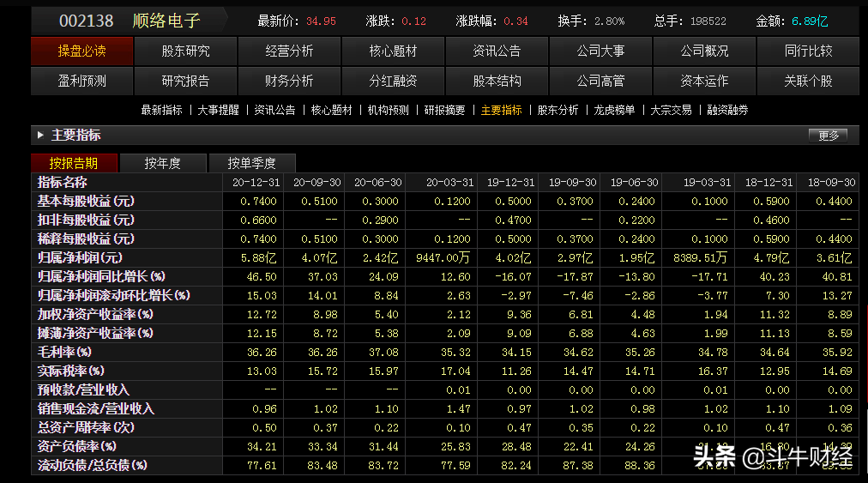Open the 研报摘要 link
The image size is (868, 483).
444,110
